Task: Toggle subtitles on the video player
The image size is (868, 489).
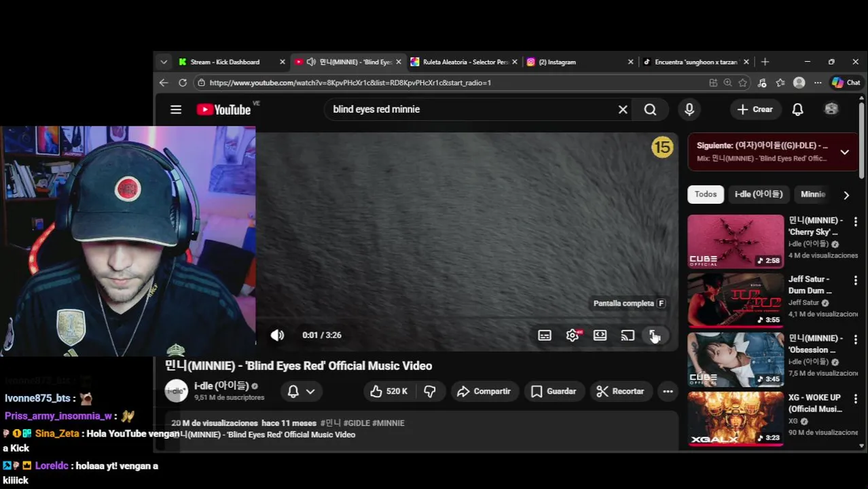Action: click(x=545, y=335)
